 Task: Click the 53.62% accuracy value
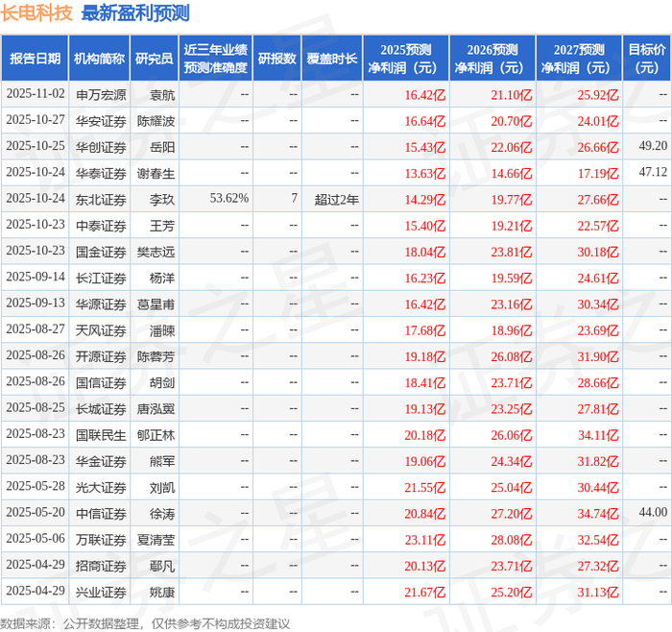229,198
